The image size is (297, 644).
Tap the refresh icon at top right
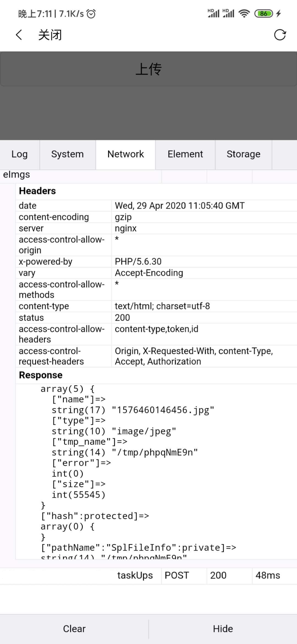[280, 35]
